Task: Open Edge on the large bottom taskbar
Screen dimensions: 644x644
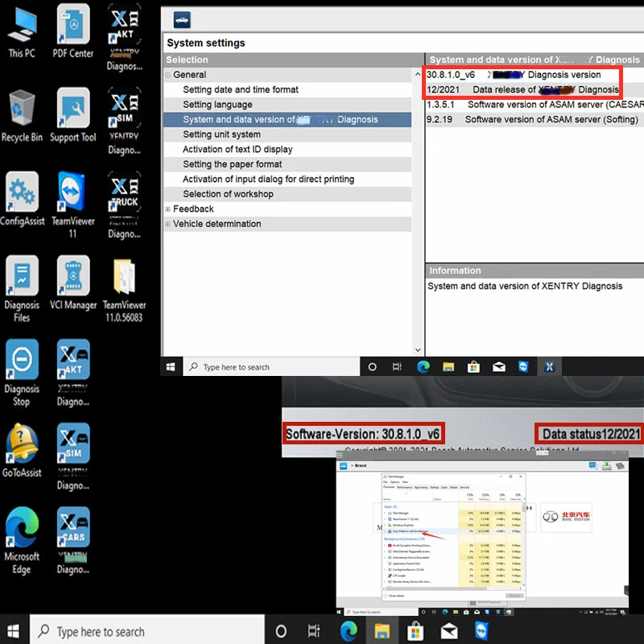Action: (349, 630)
